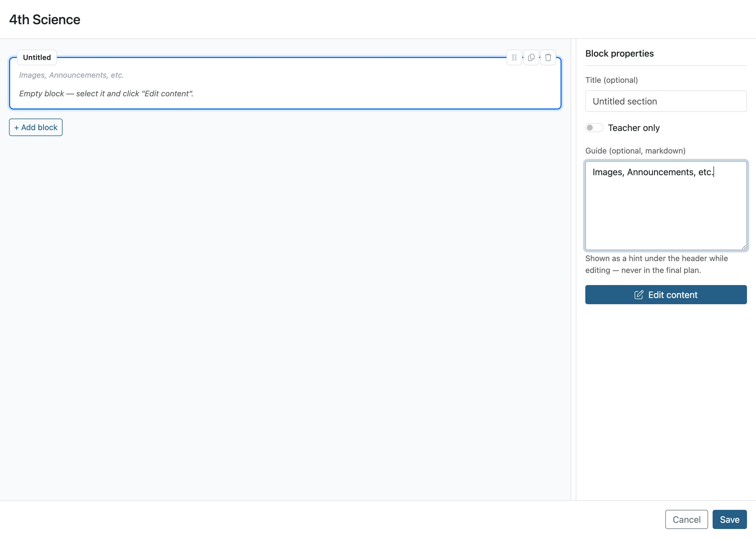Click the Guide (optional, markdown) label
The height and width of the screenshot is (538, 756).
coord(635,151)
